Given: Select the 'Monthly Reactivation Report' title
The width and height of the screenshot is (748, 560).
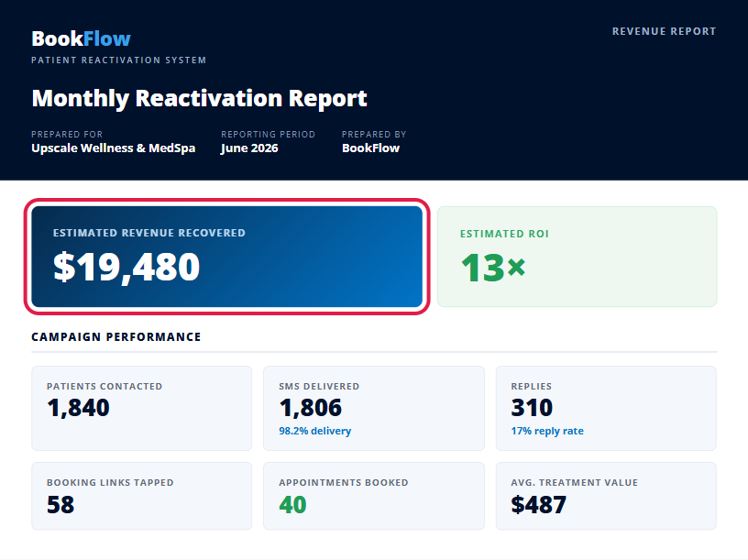Looking at the screenshot, I should 200,98.
